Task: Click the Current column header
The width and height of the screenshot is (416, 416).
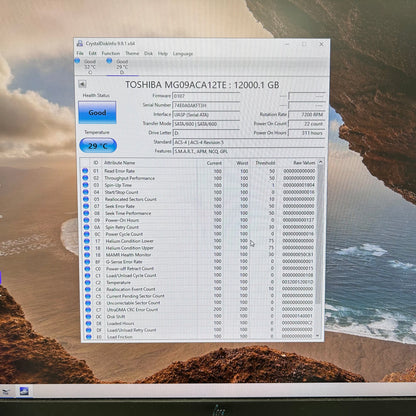Action: pos(214,163)
